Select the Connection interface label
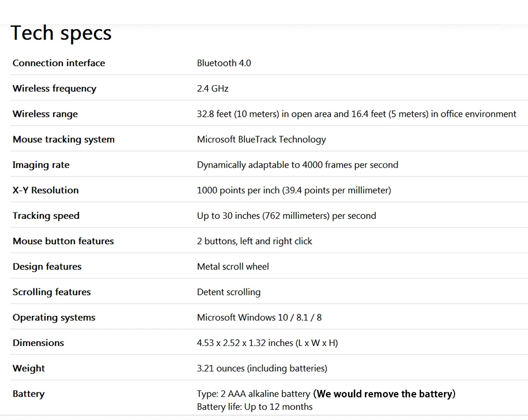528x420 pixels. click(59, 63)
